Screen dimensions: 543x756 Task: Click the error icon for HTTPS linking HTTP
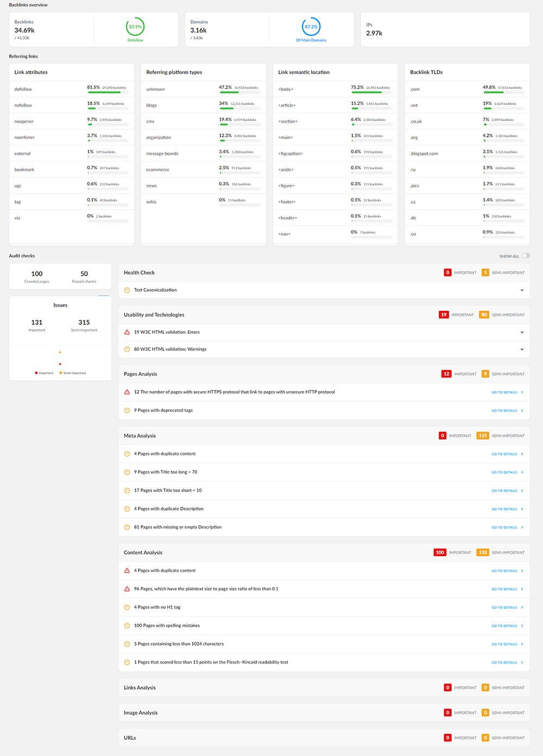click(127, 392)
